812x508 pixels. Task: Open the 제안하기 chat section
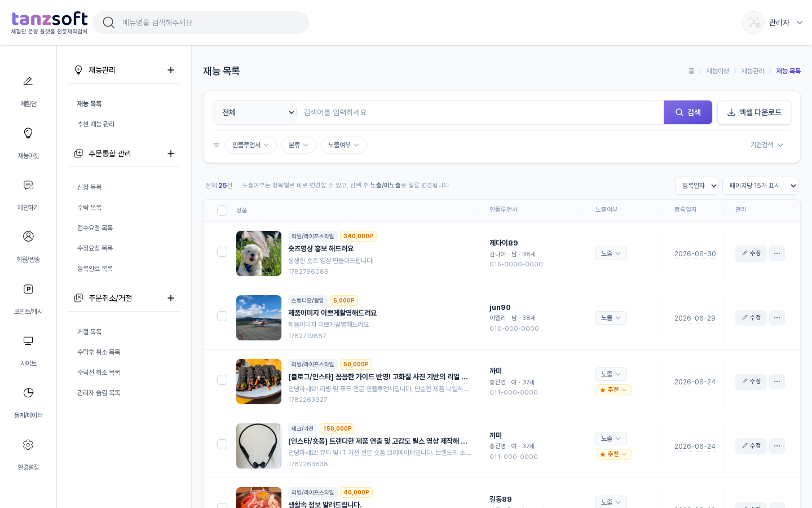tap(28, 195)
